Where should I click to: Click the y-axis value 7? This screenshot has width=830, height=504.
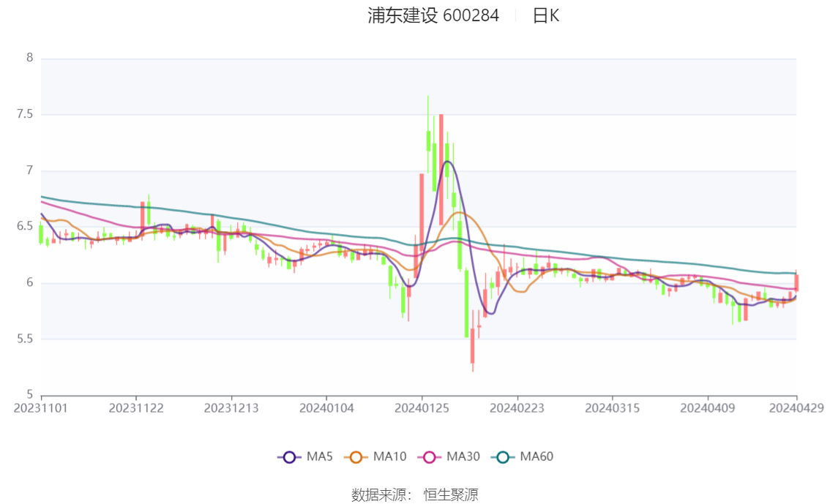(29, 170)
